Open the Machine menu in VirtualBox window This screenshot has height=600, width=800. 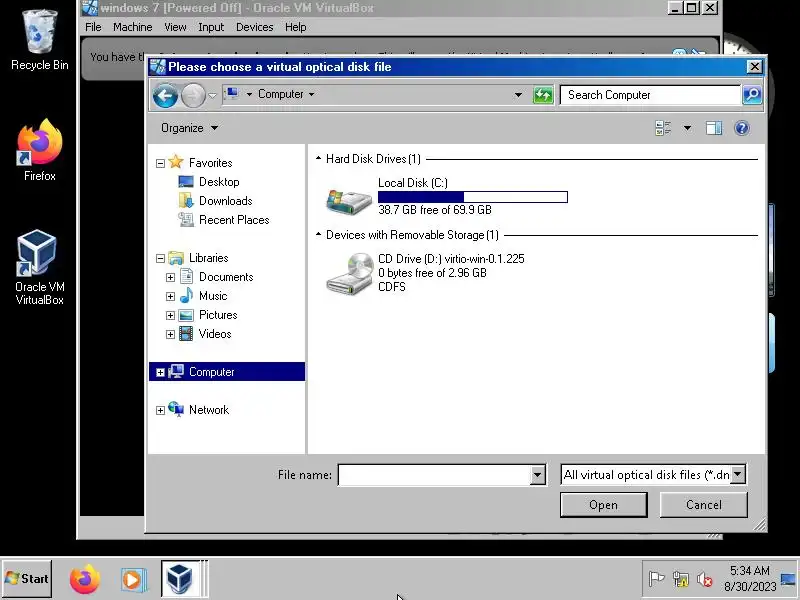(133, 27)
